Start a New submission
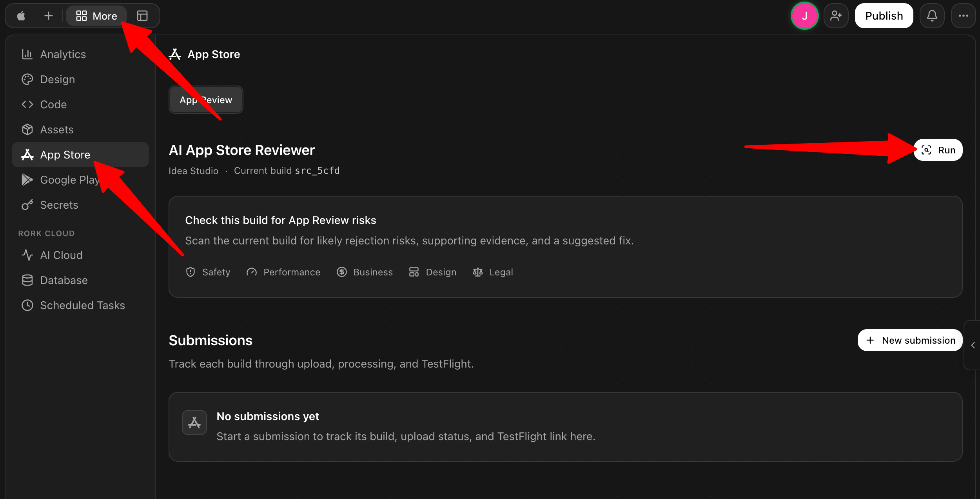The image size is (980, 499). click(x=910, y=340)
